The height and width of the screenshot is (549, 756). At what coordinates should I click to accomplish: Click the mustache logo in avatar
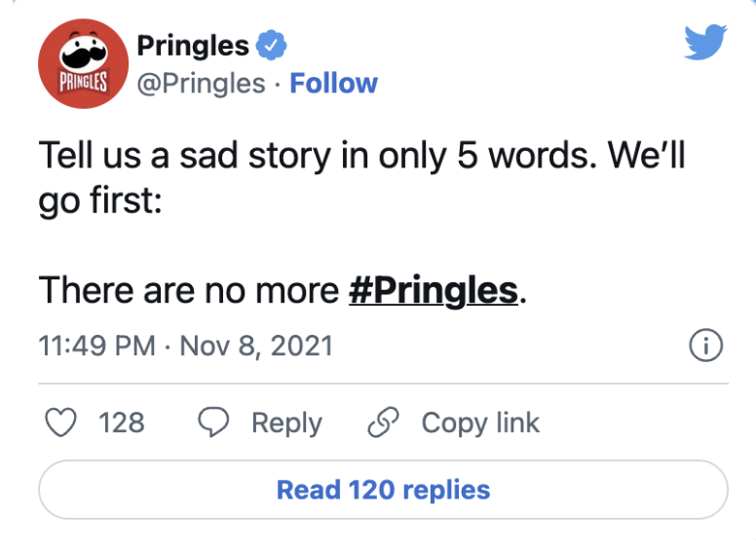84,52
